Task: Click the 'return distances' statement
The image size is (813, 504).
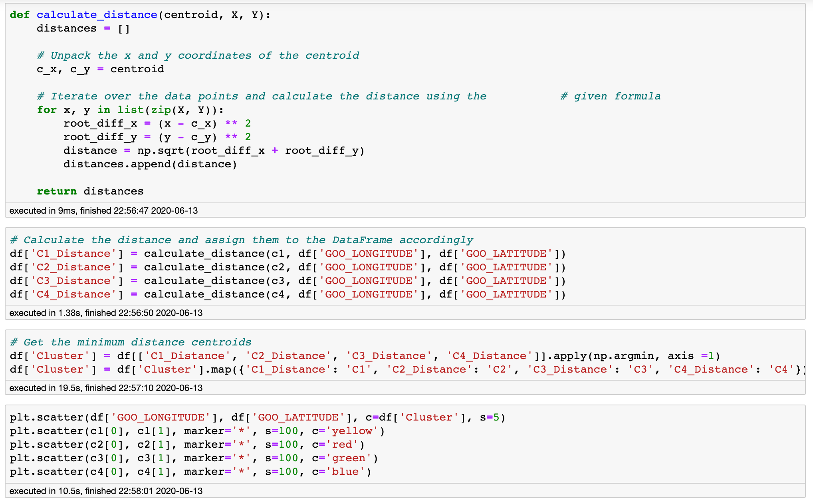Action: pos(90,191)
